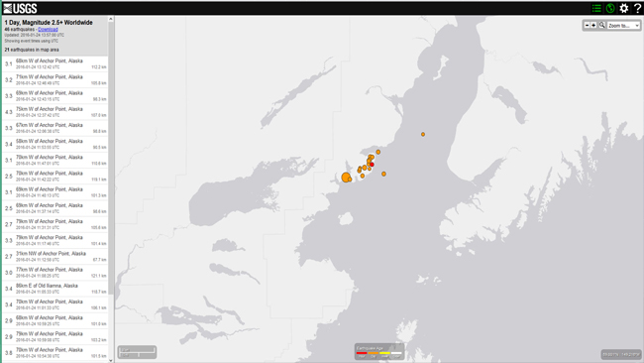644x363 pixels.
Task: Click the list scrollbar down arrow
Action: tap(111, 360)
